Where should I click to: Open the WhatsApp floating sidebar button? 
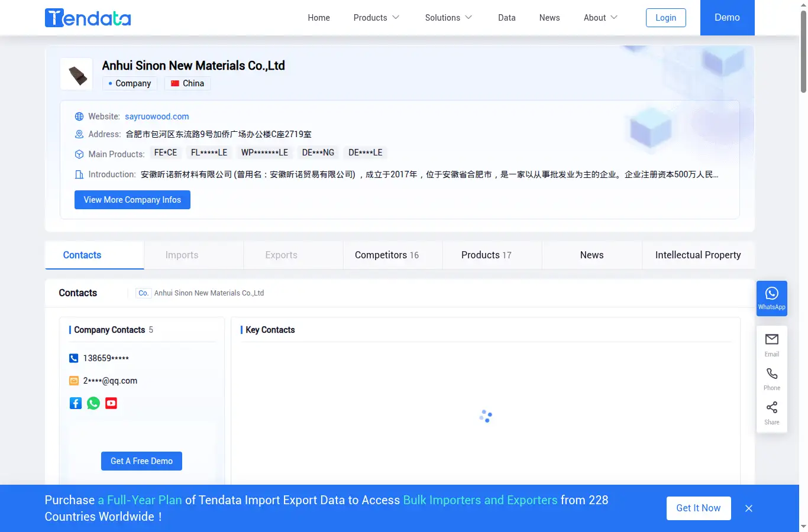772,299
